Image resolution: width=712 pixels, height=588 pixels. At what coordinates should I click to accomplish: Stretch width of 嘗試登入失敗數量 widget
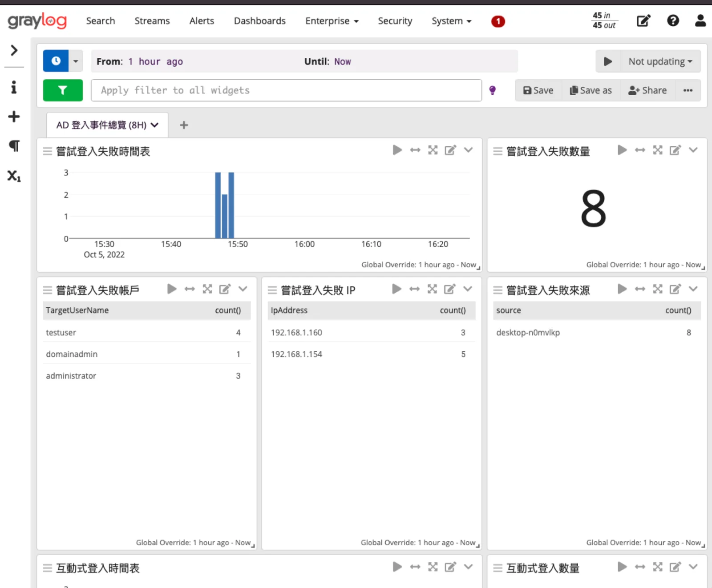tap(640, 150)
